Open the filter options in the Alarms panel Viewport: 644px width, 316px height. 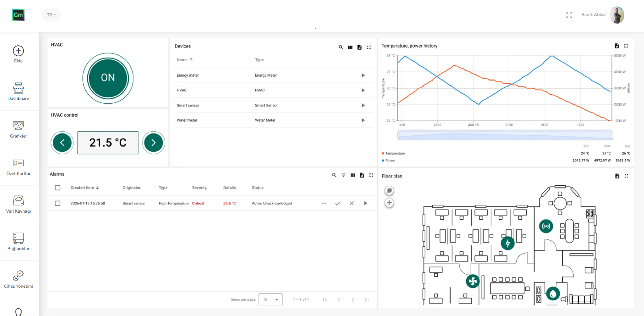pos(344,175)
